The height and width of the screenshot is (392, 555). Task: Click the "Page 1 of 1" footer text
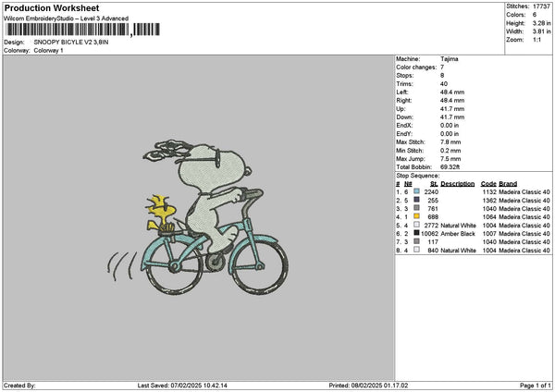click(536, 386)
